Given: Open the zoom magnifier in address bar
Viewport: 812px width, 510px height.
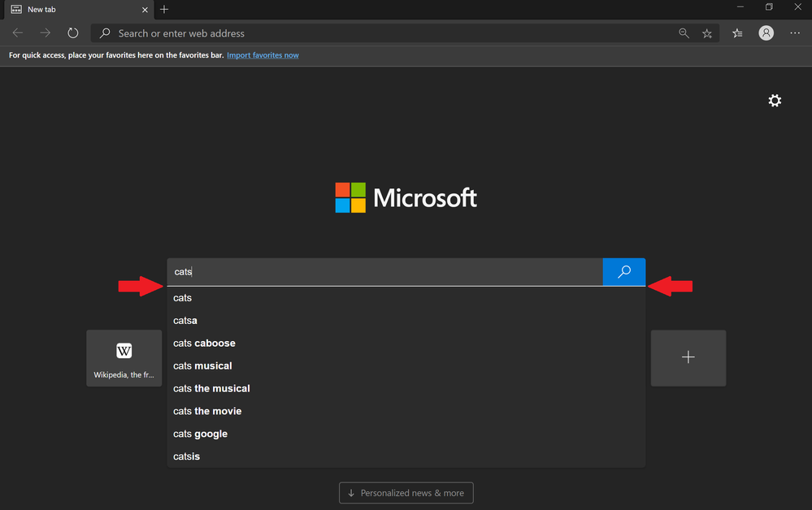Looking at the screenshot, I should (684, 33).
